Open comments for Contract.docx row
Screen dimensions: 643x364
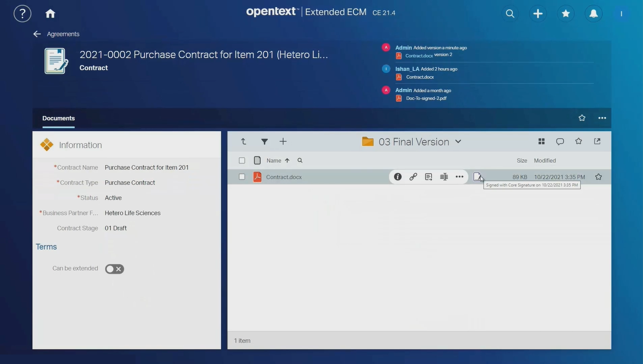tap(429, 177)
